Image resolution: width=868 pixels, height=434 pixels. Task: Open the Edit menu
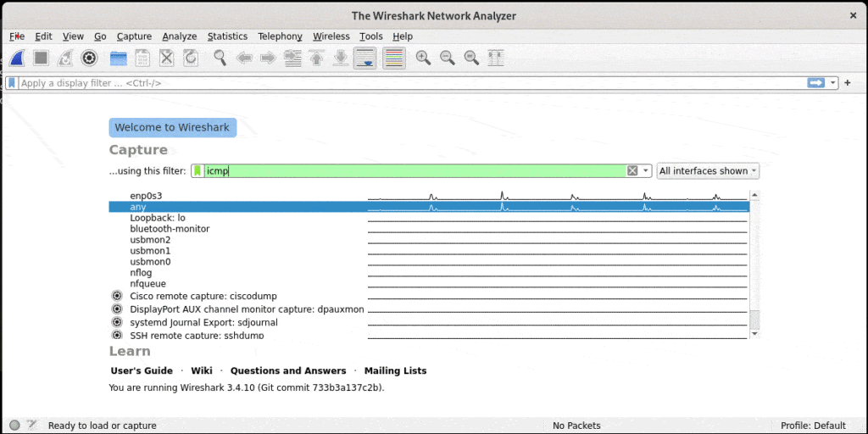43,36
